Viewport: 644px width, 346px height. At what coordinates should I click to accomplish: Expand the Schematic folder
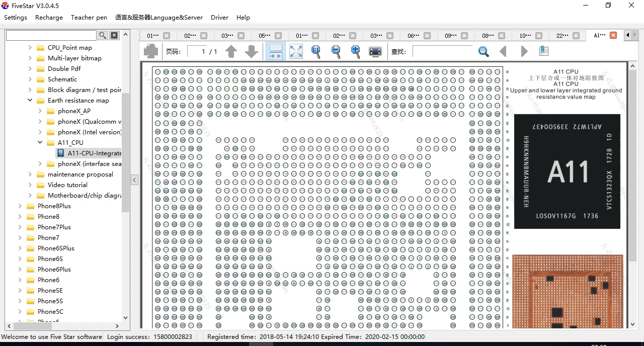coord(30,79)
